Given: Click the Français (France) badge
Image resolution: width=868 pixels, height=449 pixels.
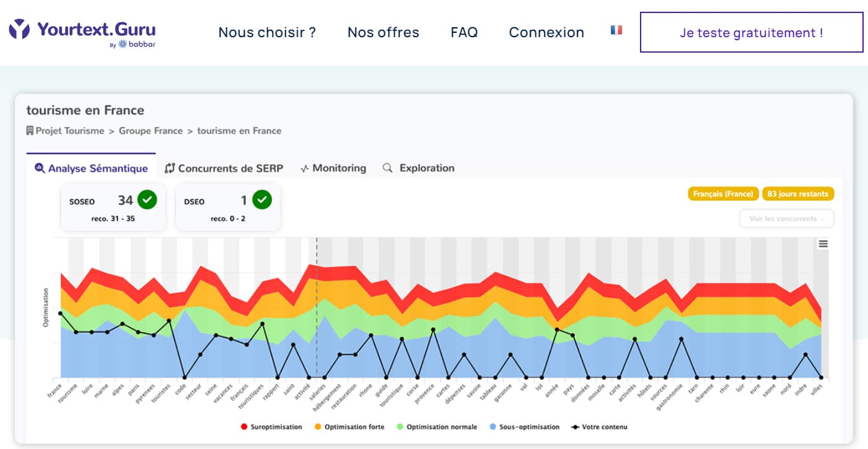Looking at the screenshot, I should pyautogui.click(x=724, y=194).
